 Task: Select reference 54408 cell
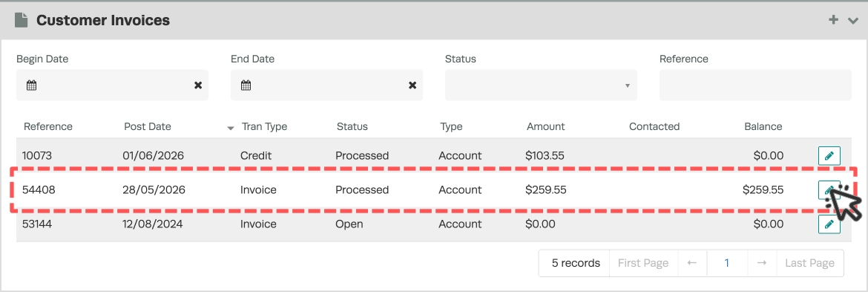pos(39,190)
